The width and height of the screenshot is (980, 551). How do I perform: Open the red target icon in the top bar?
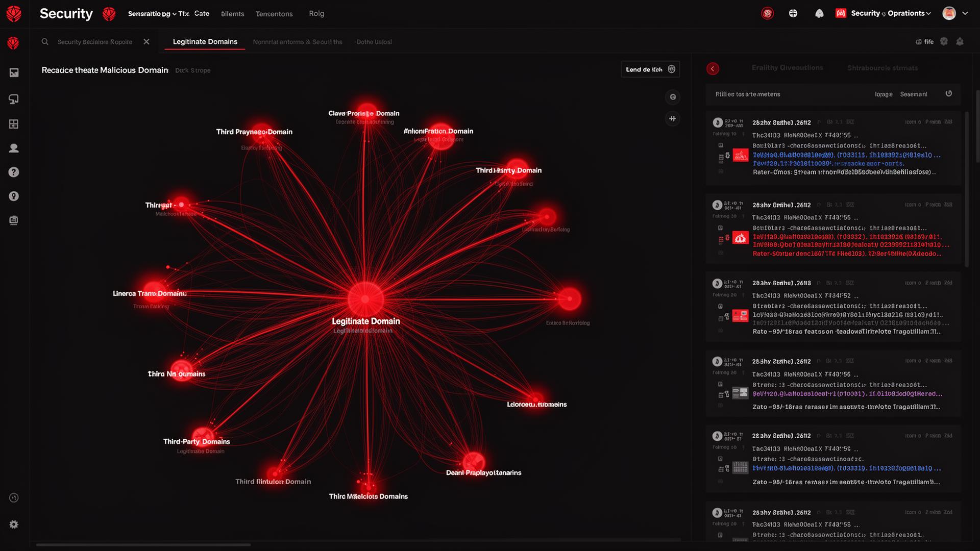[767, 14]
